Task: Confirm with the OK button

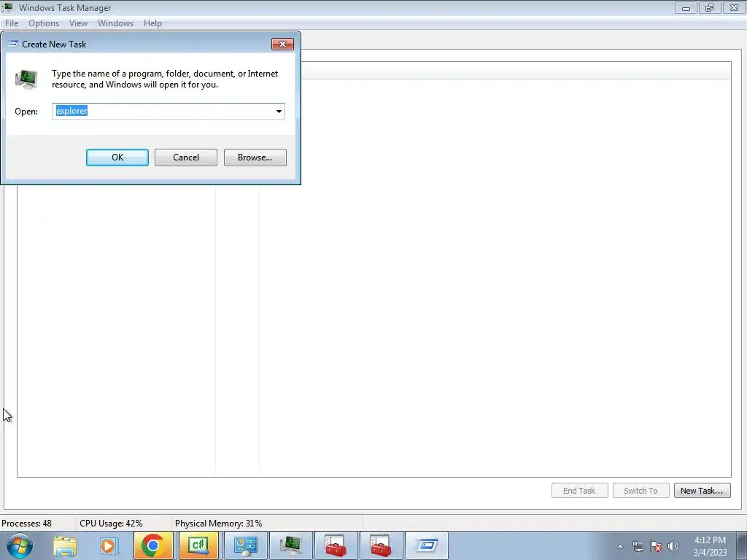Action: (x=117, y=157)
